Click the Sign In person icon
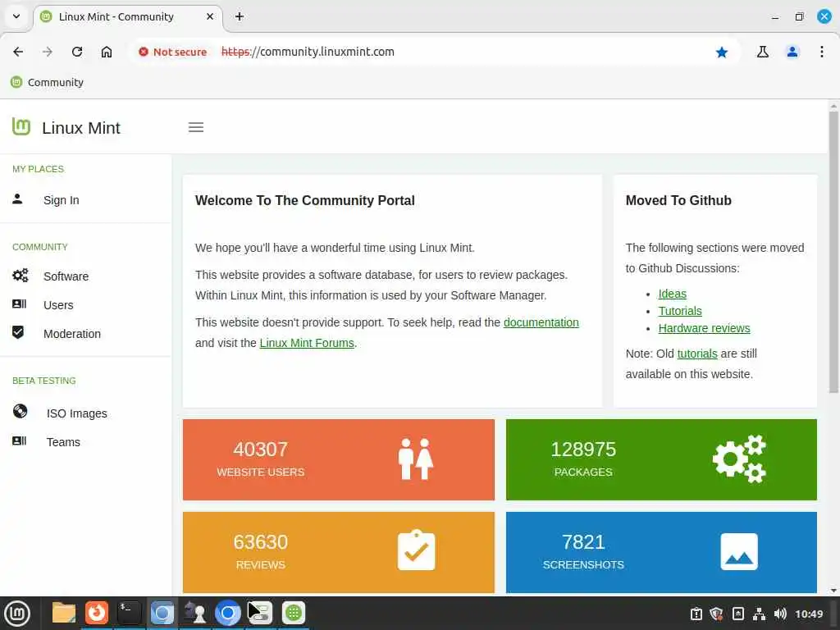Image resolution: width=840 pixels, height=630 pixels. tap(18, 199)
